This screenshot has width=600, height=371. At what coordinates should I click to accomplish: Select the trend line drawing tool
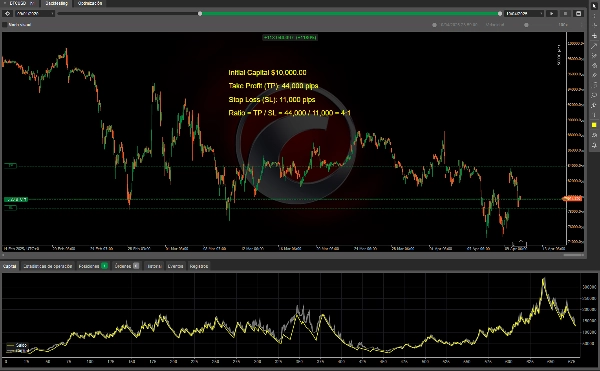(x=594, y=46)
